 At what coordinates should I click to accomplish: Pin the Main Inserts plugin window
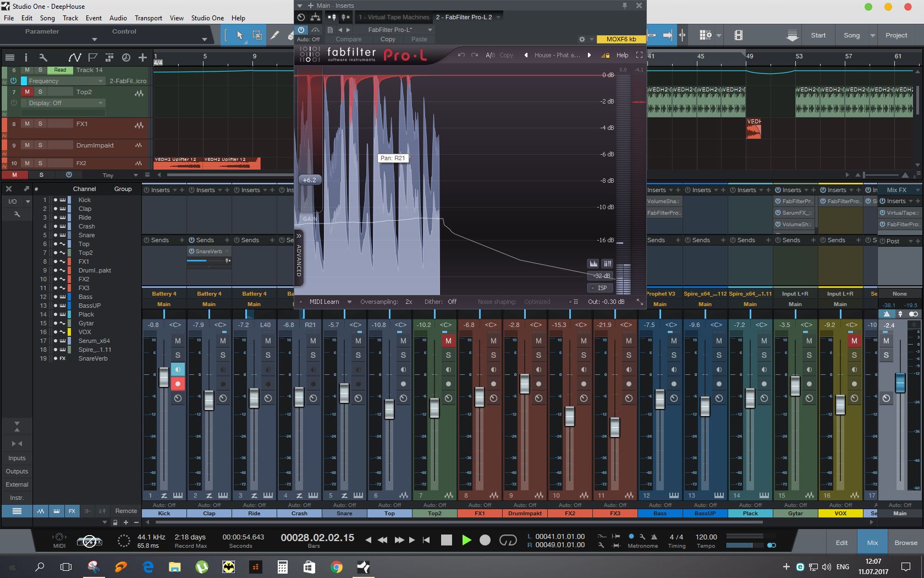click(x=625, y=6)
